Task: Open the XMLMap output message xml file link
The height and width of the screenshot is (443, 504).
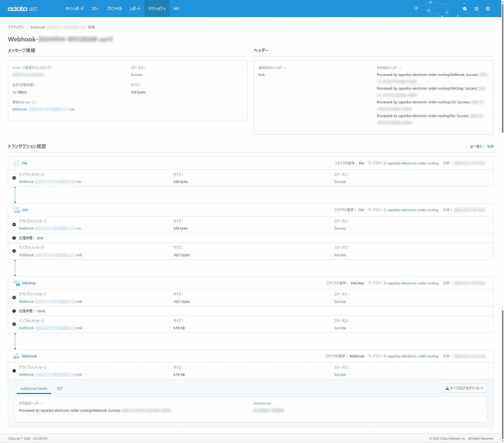Action: (50, 301)
